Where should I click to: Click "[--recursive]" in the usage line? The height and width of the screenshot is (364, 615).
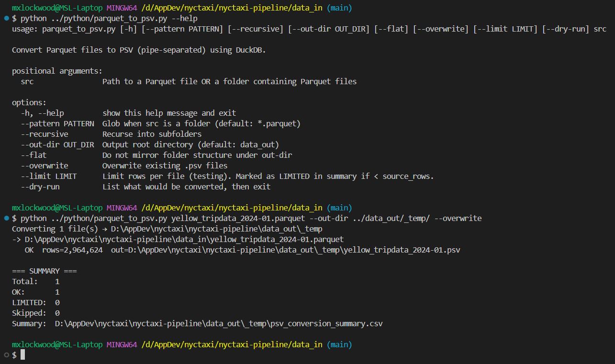tap(256, 29)
